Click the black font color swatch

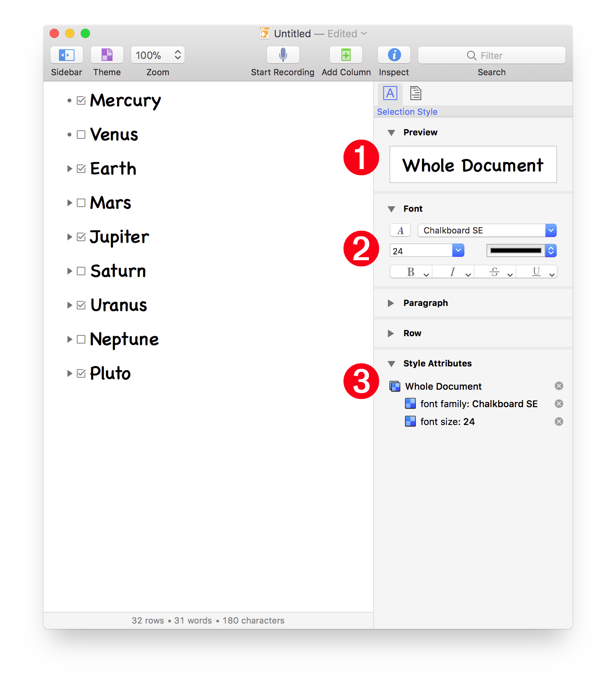pos(516,251)
